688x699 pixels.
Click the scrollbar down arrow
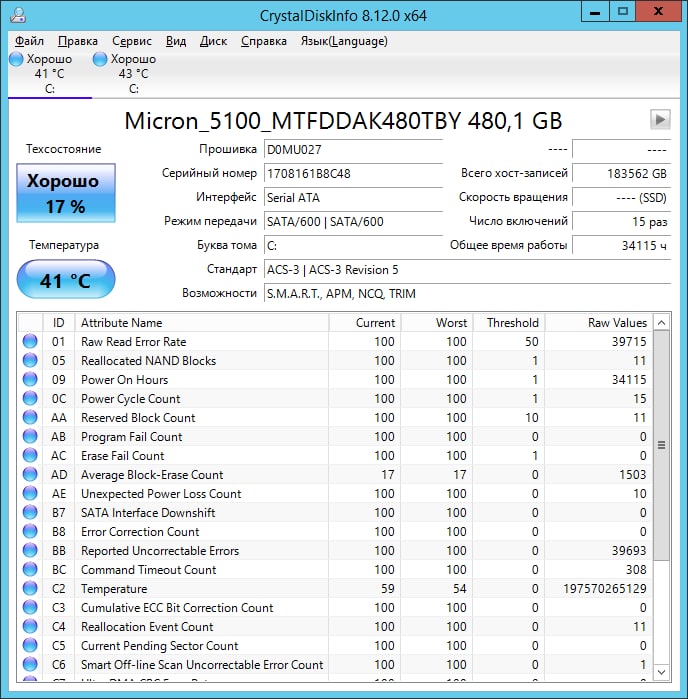pos(662,672)
